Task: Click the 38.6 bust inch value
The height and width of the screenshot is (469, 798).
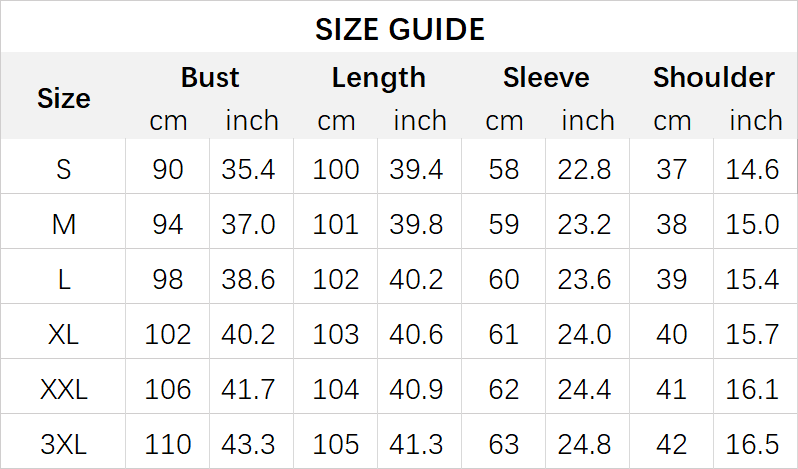Action: coord(249,279)
